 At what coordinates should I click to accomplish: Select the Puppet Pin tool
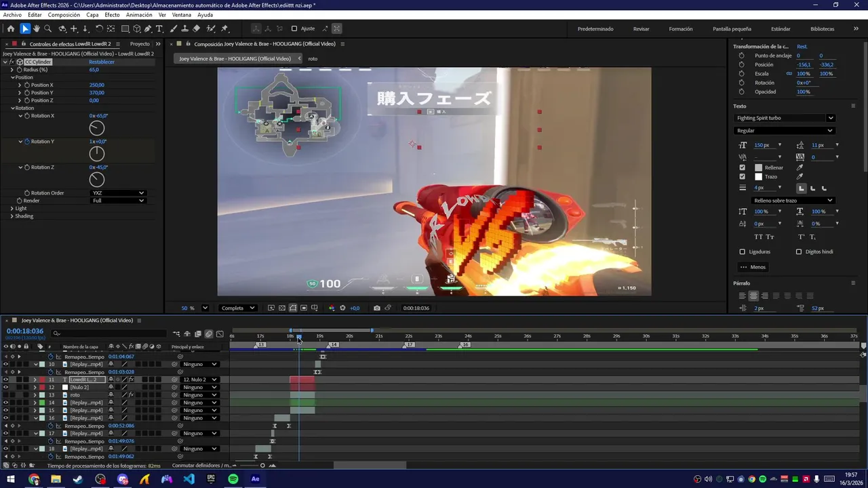tap(224, 28)
